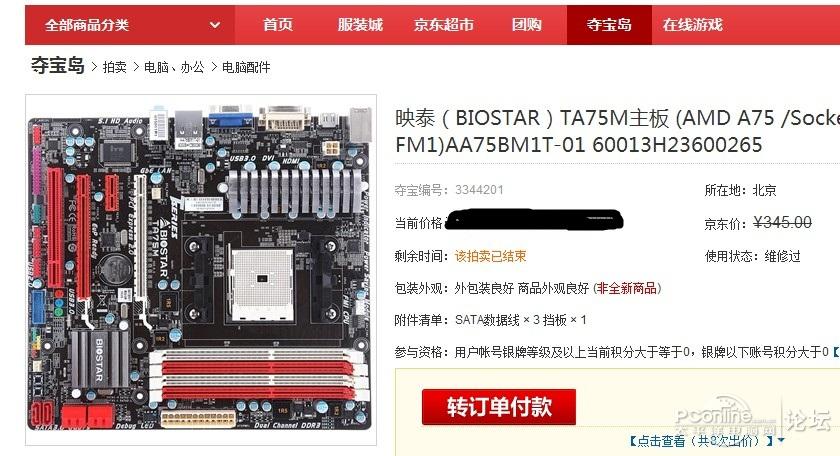Click the BIOSTAR motherboard product image
840x456 pixels.
[x=200, y=270]
